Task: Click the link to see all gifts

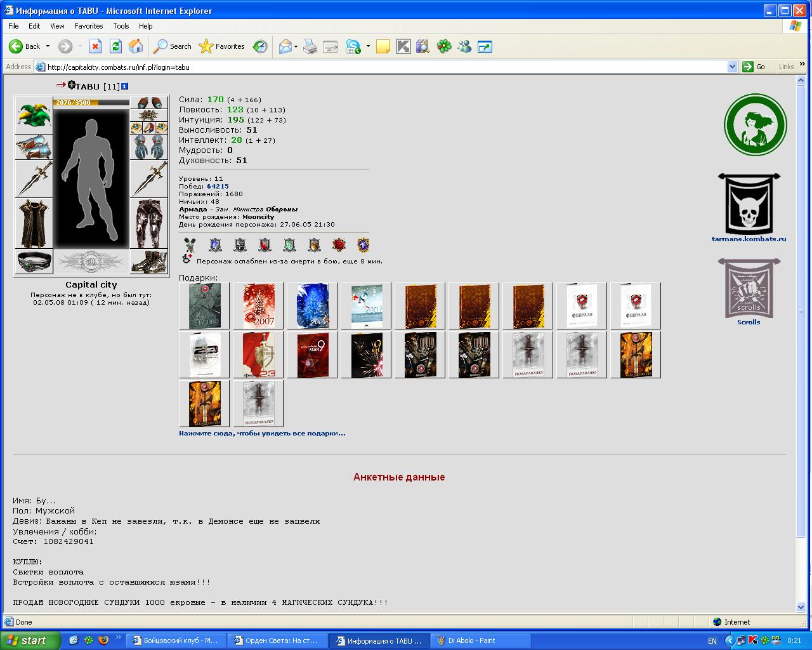Action: 262,434
